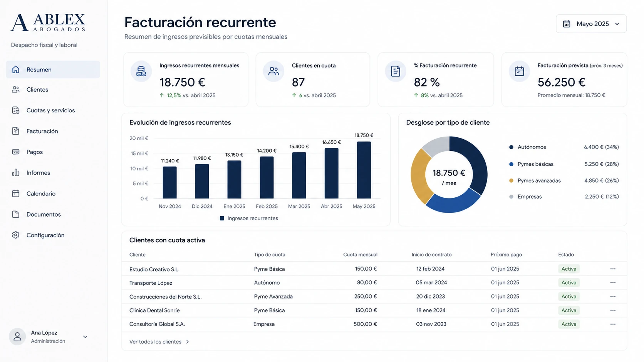The image size is (644, 362).
Task: Click Activa badge for Construcciones del Norte S.L.
Action: coord(569,297)
